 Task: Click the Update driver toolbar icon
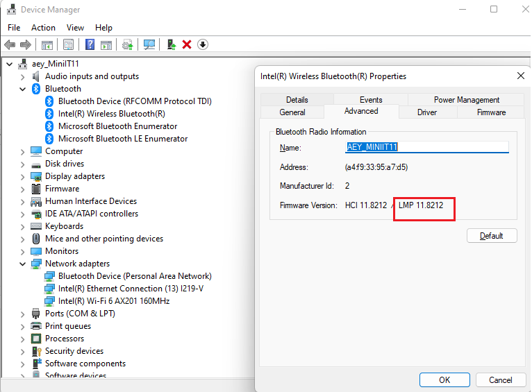pyautogui.click(x=128, y=44)
